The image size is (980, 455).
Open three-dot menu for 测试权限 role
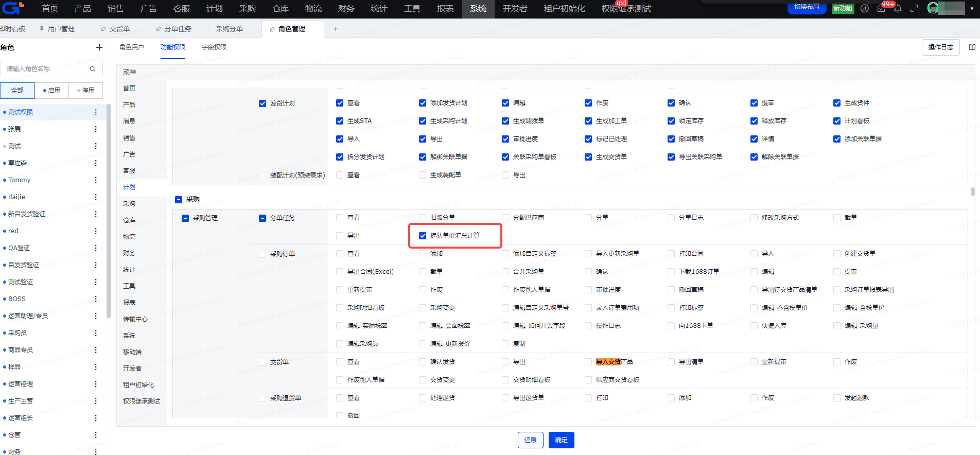pyautogui.click(x=96, y=112)
